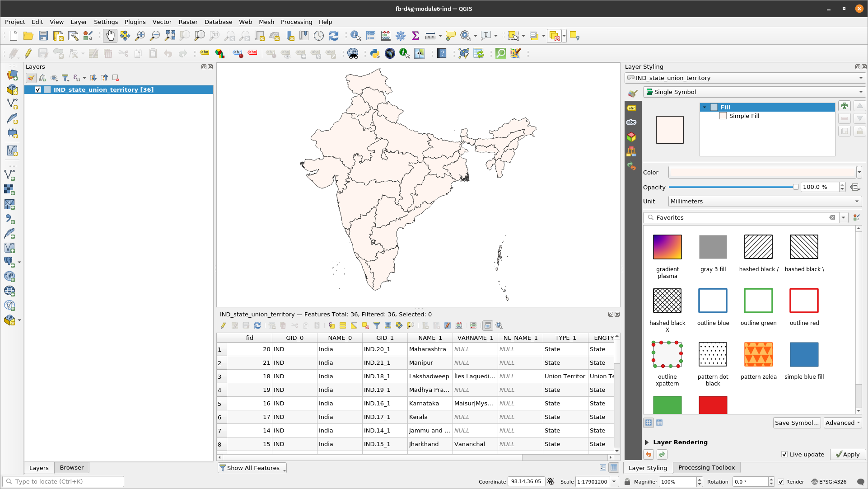Open the Color dropdown arrow
This screenshot has width=868, height=489.
point(859,172)
